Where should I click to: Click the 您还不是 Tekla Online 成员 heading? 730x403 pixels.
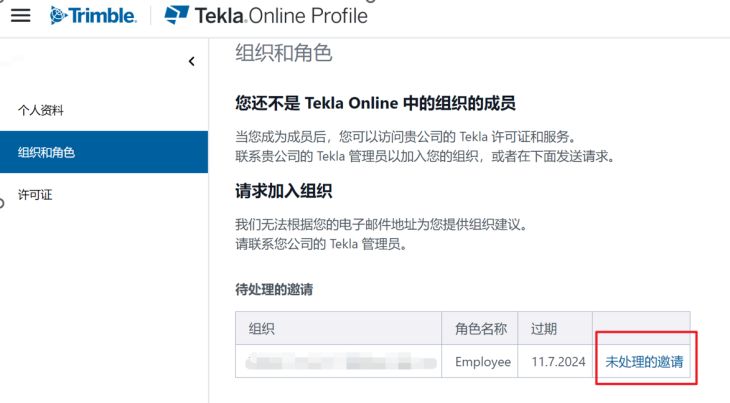click(375, 104)
